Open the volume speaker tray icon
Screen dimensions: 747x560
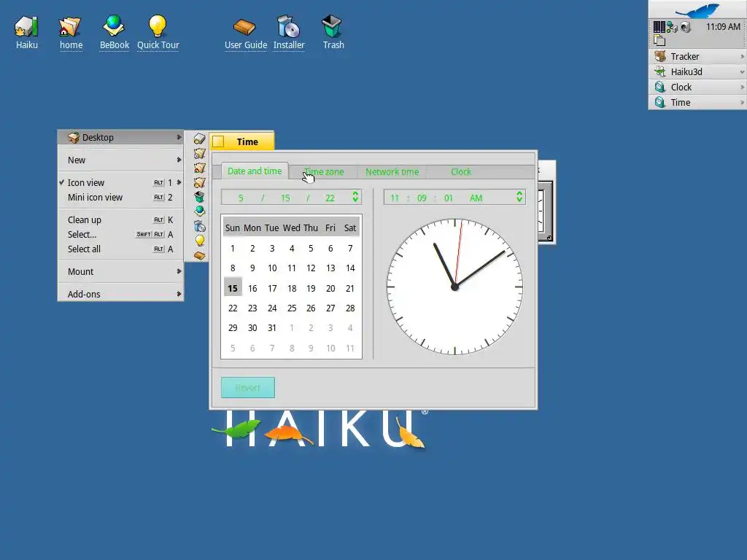(685, 27)
